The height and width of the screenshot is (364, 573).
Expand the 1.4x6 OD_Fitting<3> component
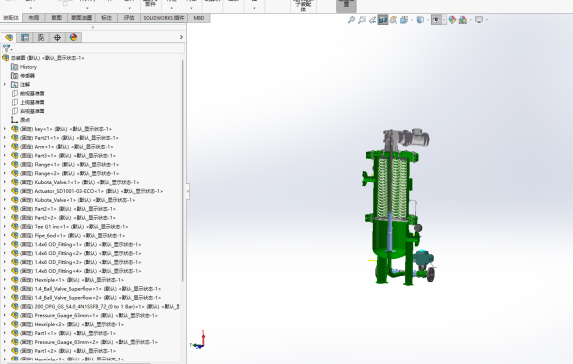5,262
